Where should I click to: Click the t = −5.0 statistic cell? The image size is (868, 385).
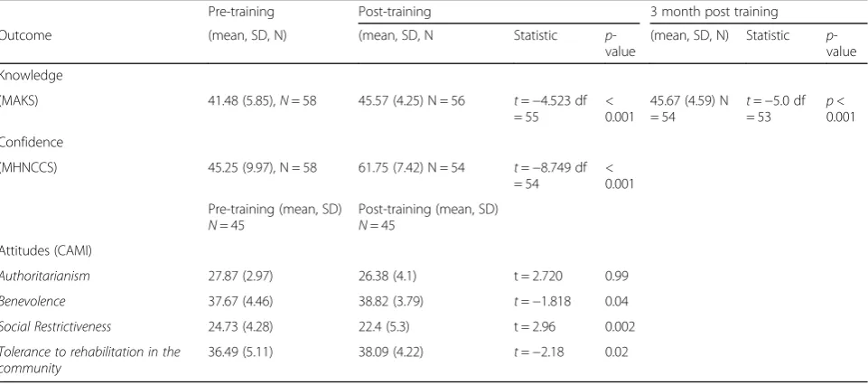click(x=776, y=108)
